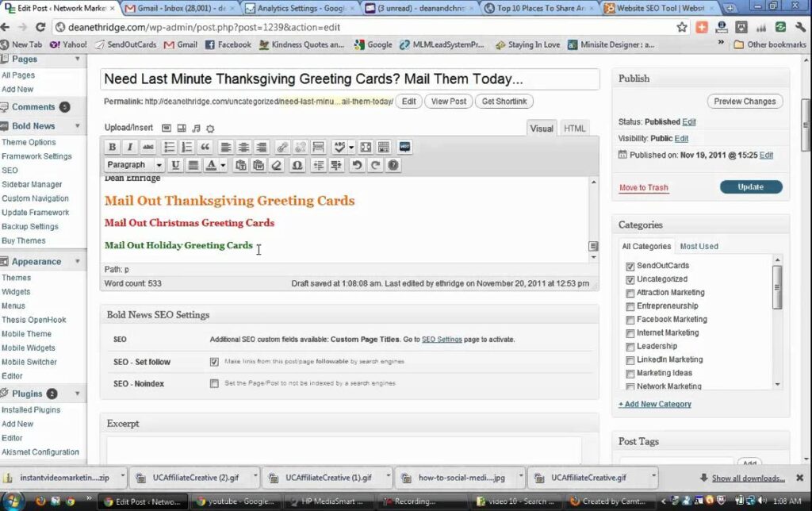Indent the paragraph

336,165
